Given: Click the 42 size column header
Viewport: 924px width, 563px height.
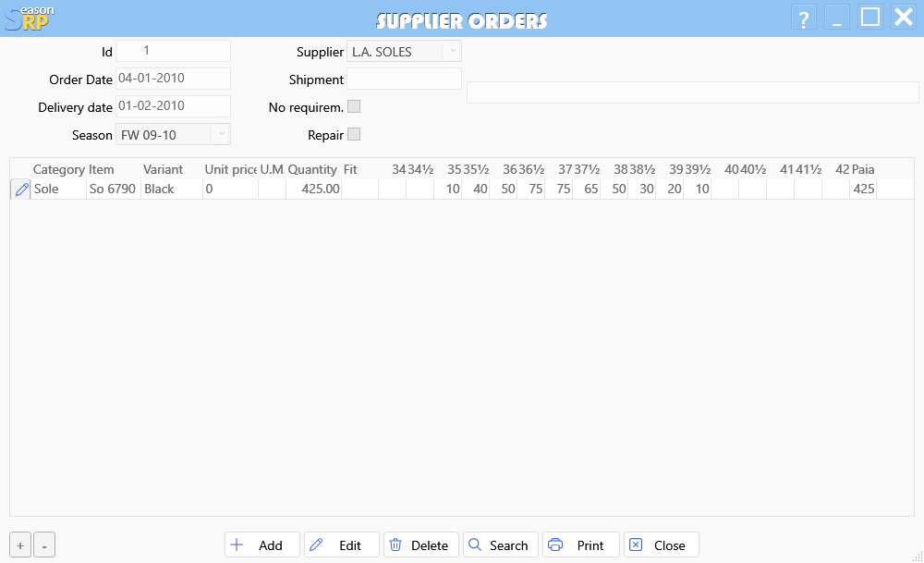Looking at the screenshot, I should tap(842, 170).
